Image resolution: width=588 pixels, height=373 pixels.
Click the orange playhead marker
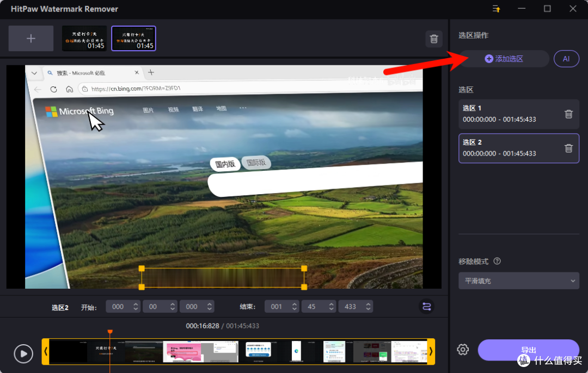click(110, 332)
